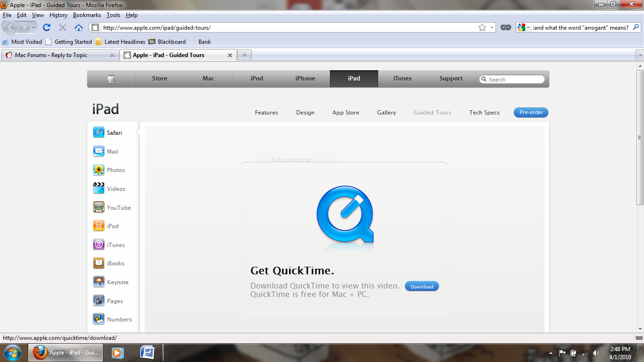This screenshot has height=362, width=644.
Task: Open the iPad Gallery link
Action: pos(387,113)
